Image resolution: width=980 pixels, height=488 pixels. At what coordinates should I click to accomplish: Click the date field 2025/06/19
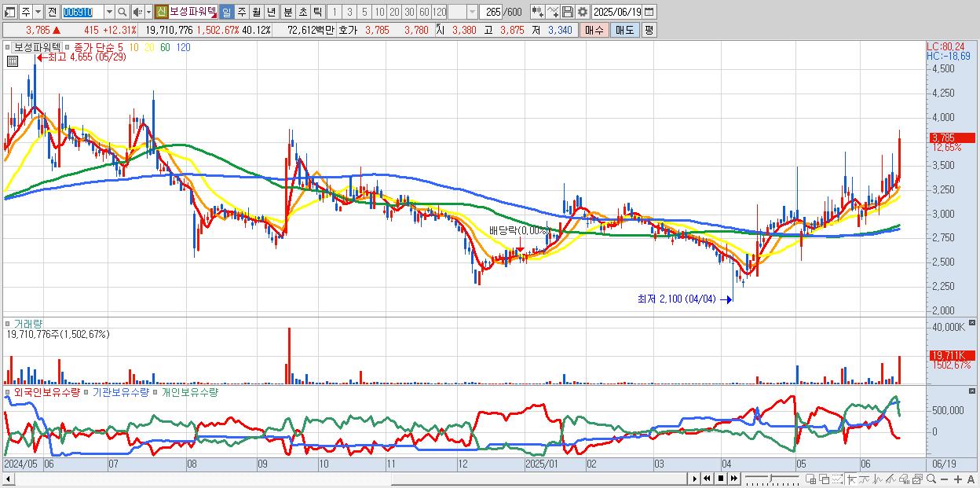coord(617,12)
